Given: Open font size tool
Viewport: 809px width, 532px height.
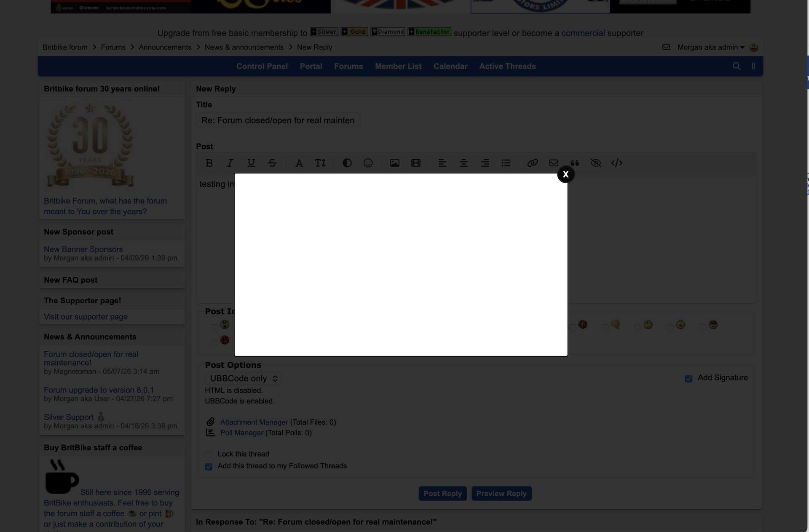Looking at the screenshot, I should (320, 163).
